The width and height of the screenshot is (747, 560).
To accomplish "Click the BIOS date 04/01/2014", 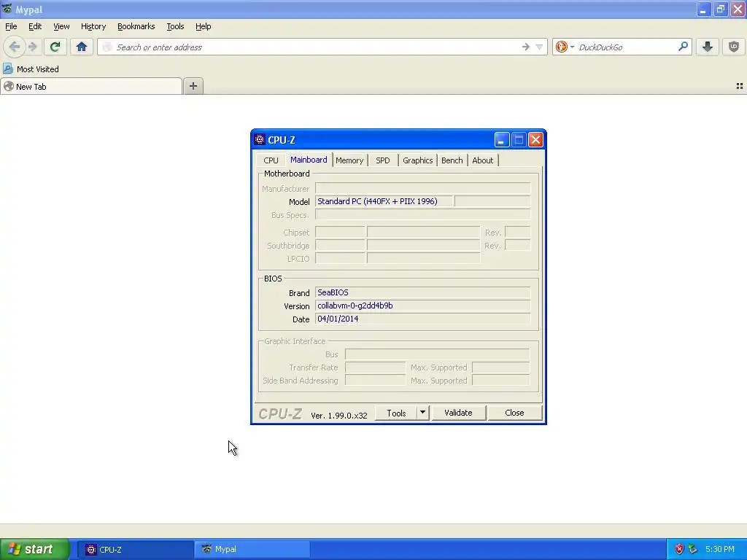I will click(x=422, y=319).
